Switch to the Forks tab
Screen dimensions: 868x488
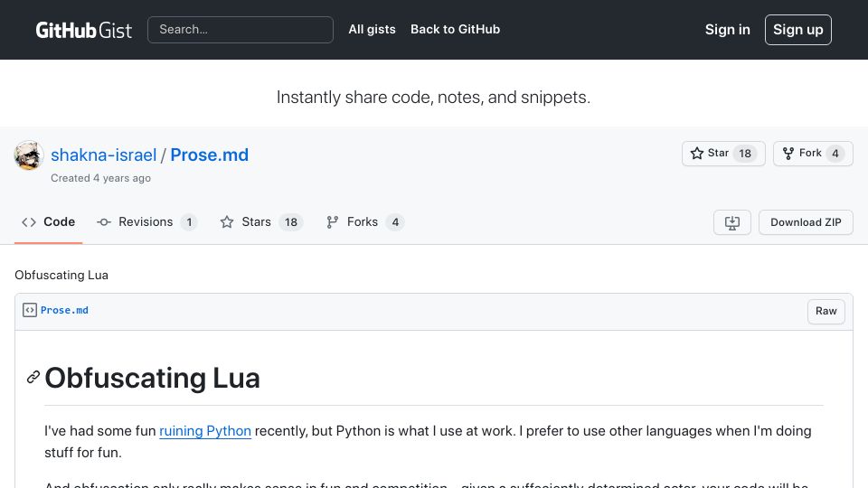[365, 222]
